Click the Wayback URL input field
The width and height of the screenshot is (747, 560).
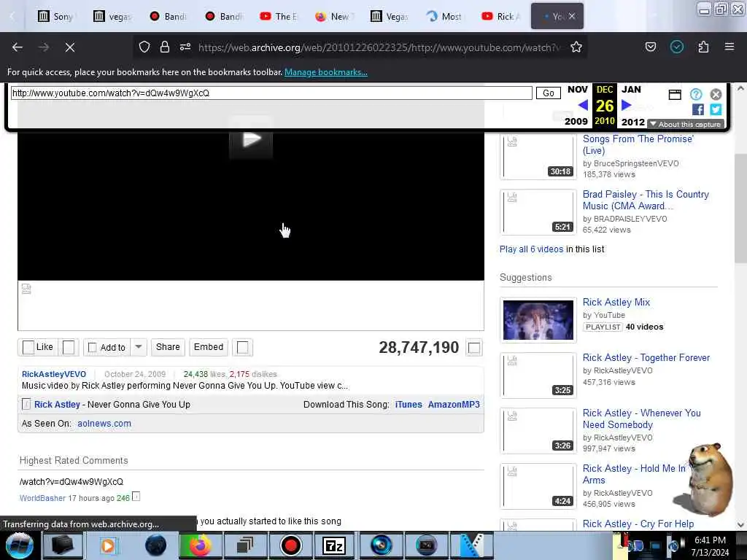[x=271, y=93]
